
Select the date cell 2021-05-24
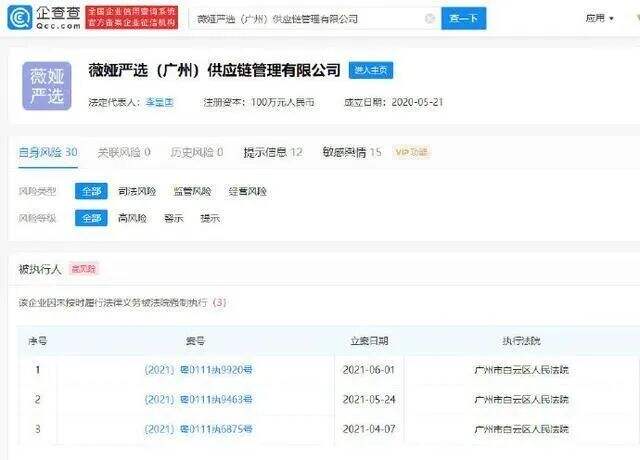pyautogui.click(x=369, y=399)
